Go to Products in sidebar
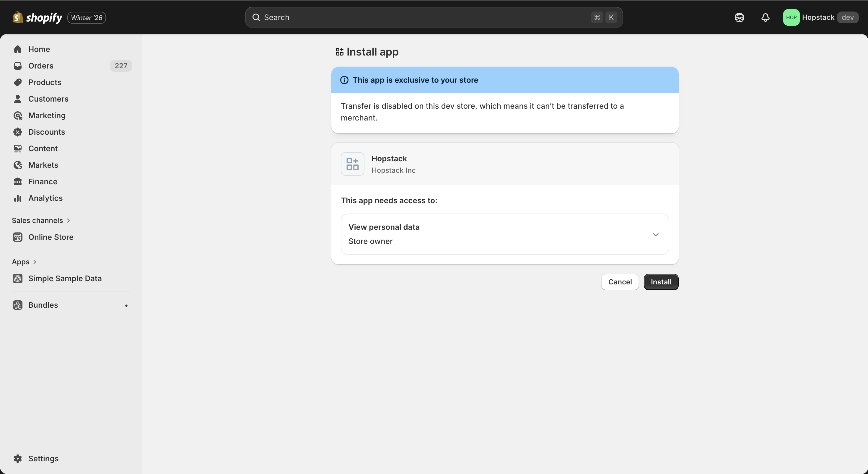This screenshot has height=474, width=868. [45, 82]
